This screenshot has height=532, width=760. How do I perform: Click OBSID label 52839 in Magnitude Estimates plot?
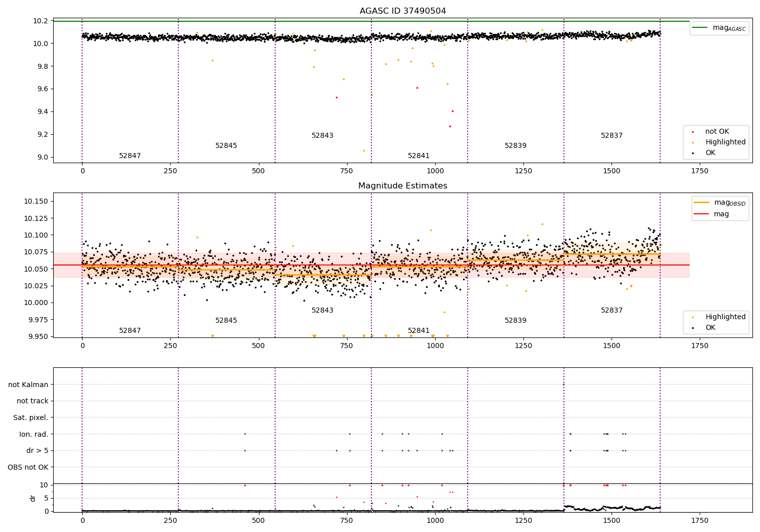pyautogui.click(x=515, y=321)
